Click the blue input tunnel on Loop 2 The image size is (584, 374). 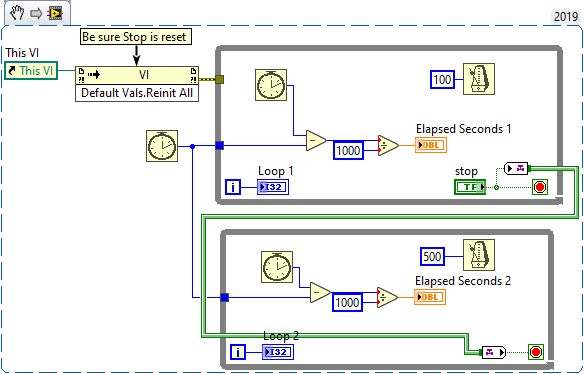(x=225, y=297)
